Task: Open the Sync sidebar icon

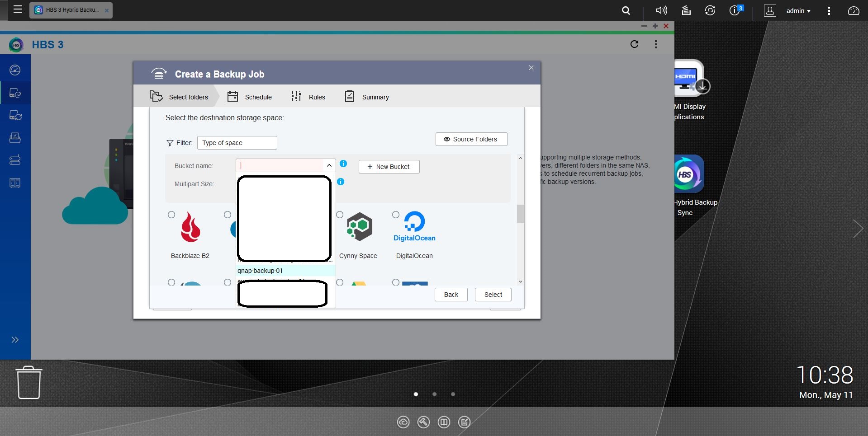Action: click(x=15, y=116)
